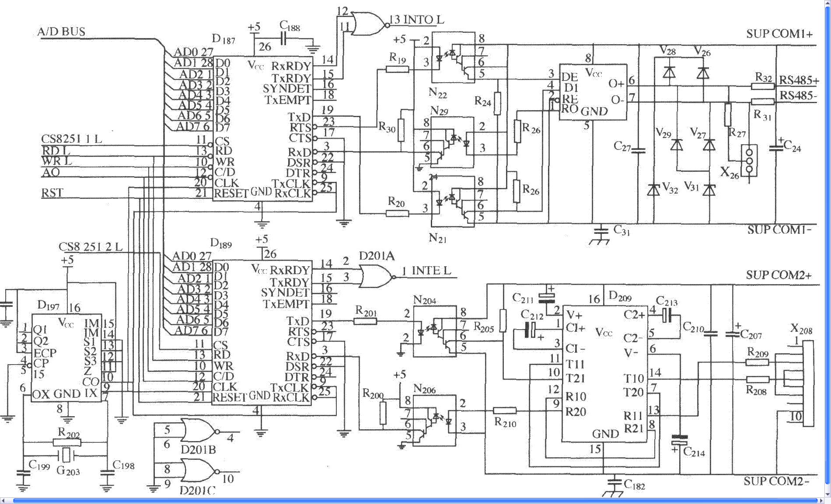Click the SUP COM1+ label
The height and width of the screenshot is (504, 831).
[x=779, y=34]
